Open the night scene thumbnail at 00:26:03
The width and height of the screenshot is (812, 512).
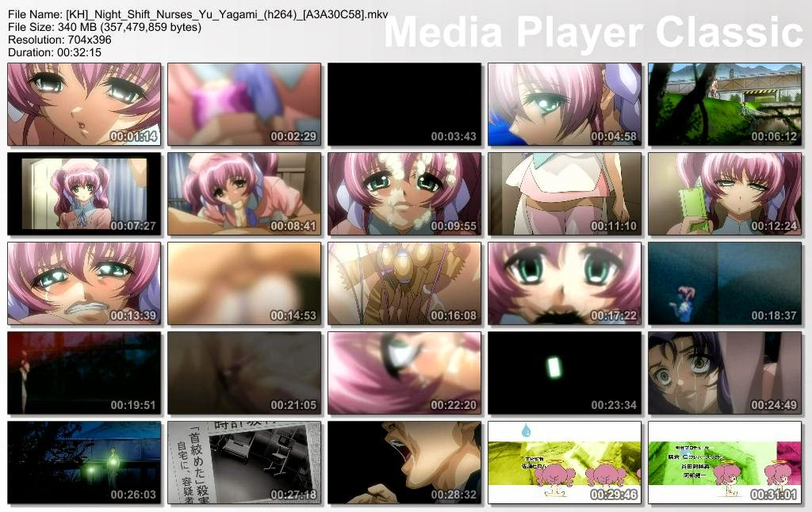pyautogui.click(x=84, y=463)
